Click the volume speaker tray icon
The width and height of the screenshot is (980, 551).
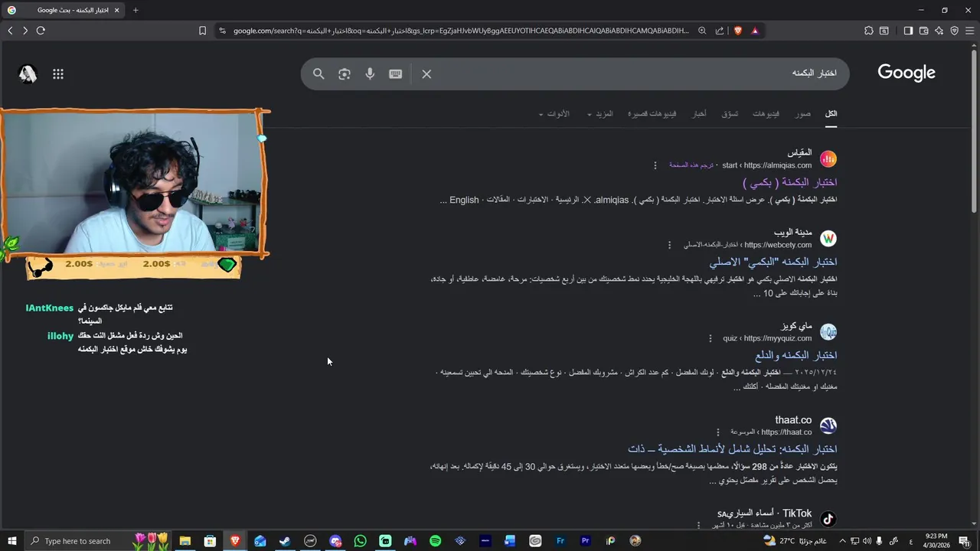tap(867, 541)
